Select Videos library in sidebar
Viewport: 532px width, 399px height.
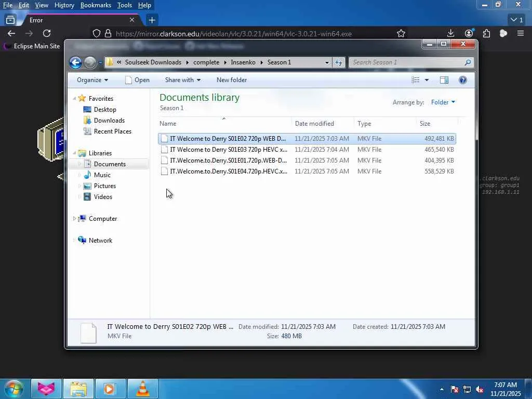coord(103,197)
